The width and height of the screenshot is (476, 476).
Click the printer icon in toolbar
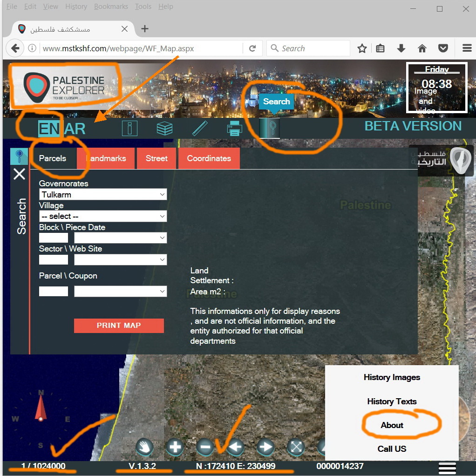[234, 128]
